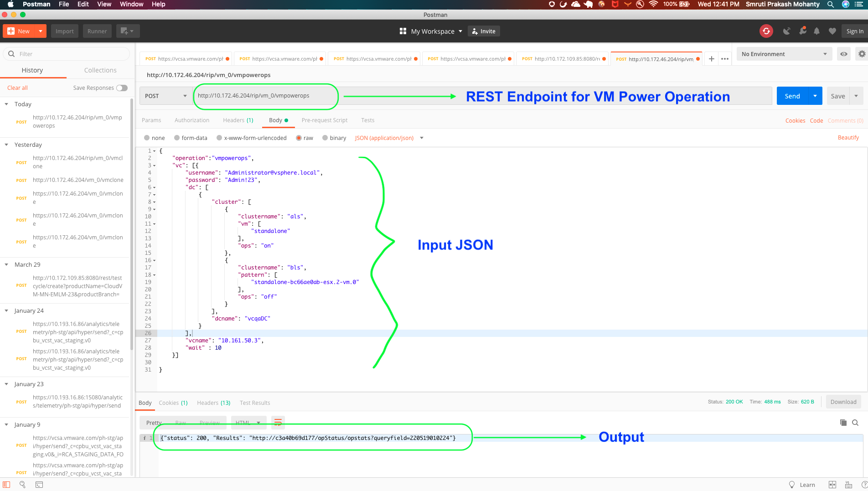The height and width of the screenshot is (491, 868).
Task: Open help icon in status bar
Action: 864,485
